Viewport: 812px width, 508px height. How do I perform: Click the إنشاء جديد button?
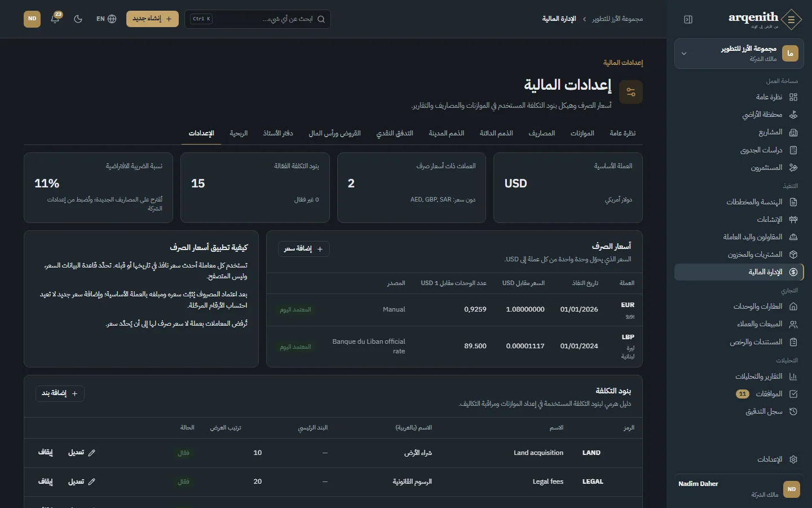point(152,19)
